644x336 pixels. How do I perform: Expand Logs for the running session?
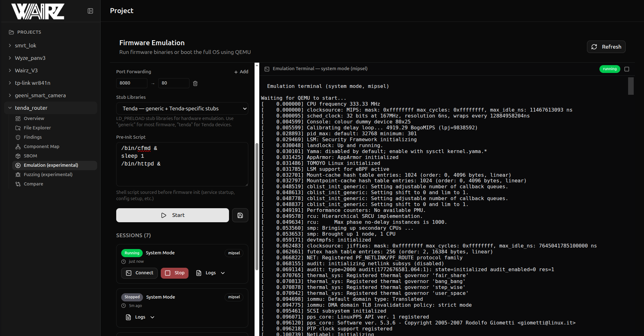point(211,273)
